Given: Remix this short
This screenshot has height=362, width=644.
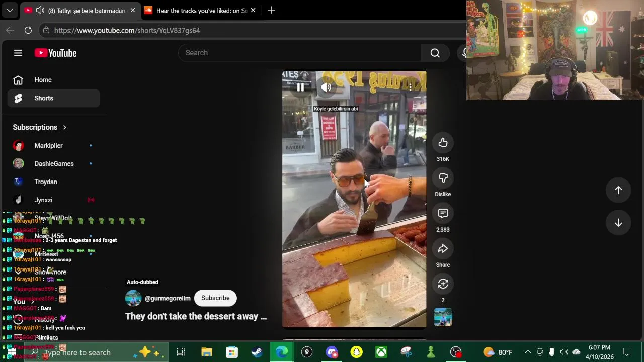Looking at the screenshot, I should tap(443, 284).
